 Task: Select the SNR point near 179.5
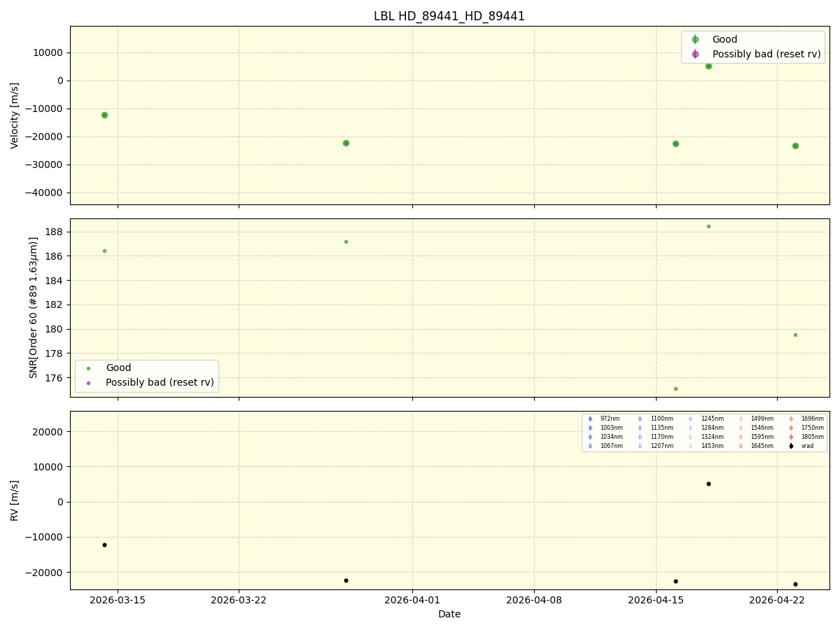[x=795, y=335]
